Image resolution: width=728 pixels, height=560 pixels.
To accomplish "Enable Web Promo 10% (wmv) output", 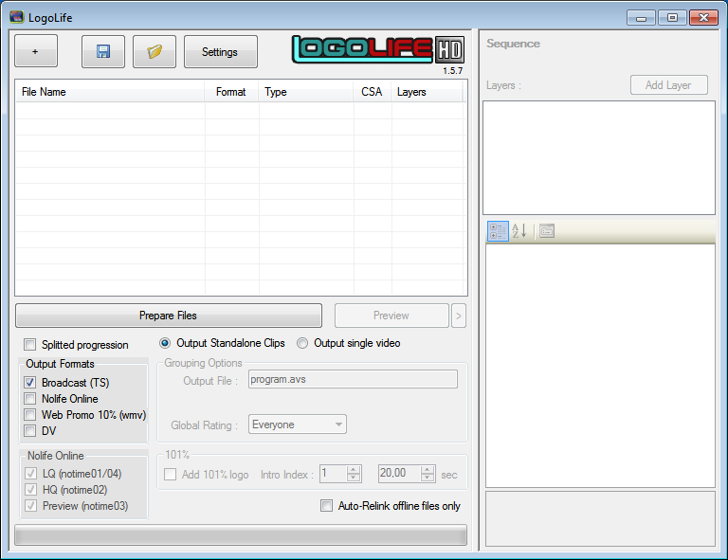I will pyautogui.click(x=30, y=415).
